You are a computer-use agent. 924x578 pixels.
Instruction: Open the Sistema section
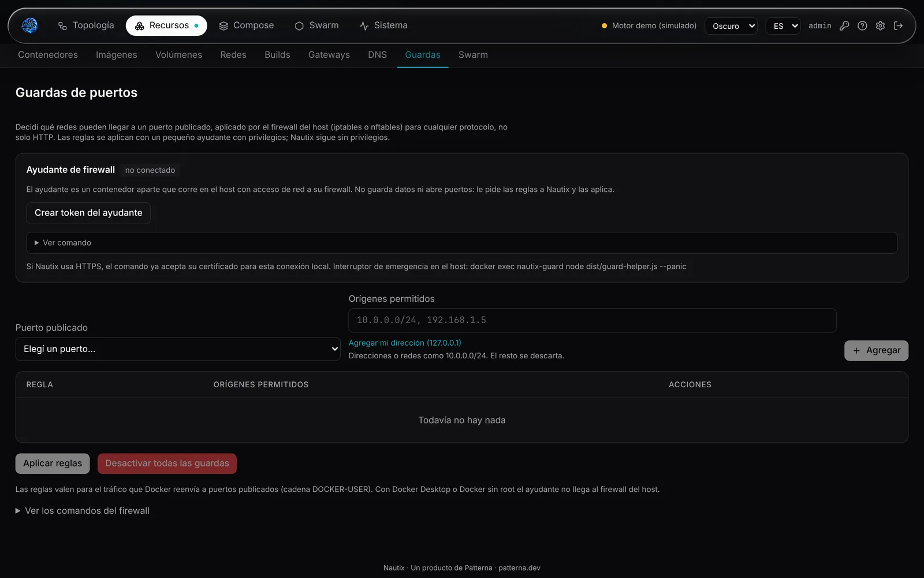[383, 25]
